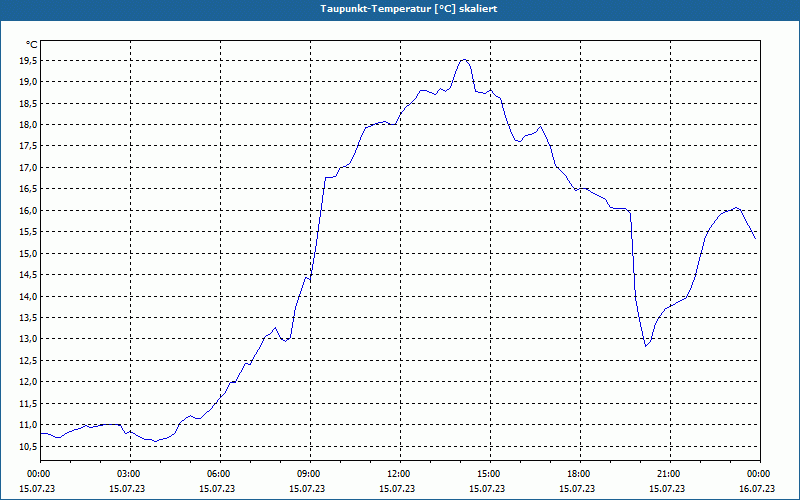Click the 14,5 y-axis label
Screen dimensions: 800x500
click(x=28, y=274)
